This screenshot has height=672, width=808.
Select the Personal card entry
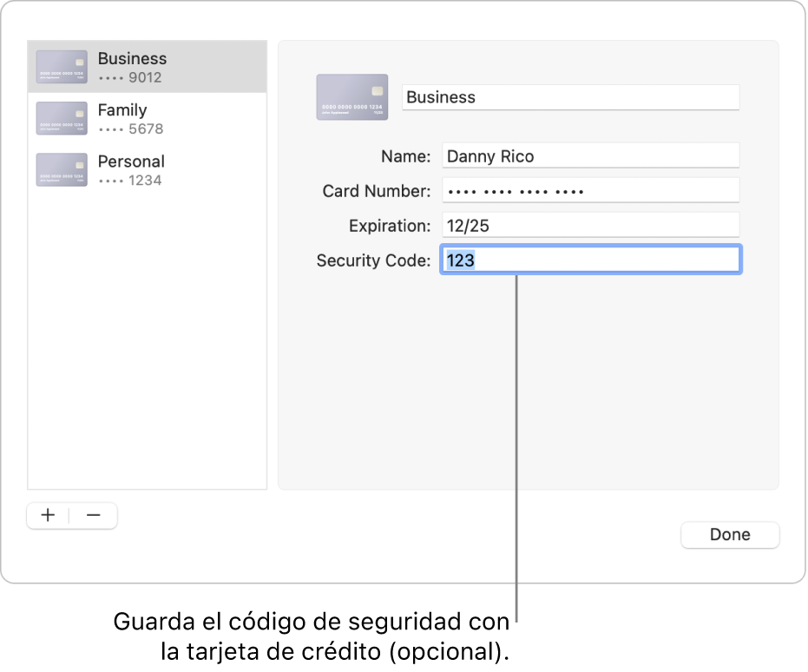point(148,169)
